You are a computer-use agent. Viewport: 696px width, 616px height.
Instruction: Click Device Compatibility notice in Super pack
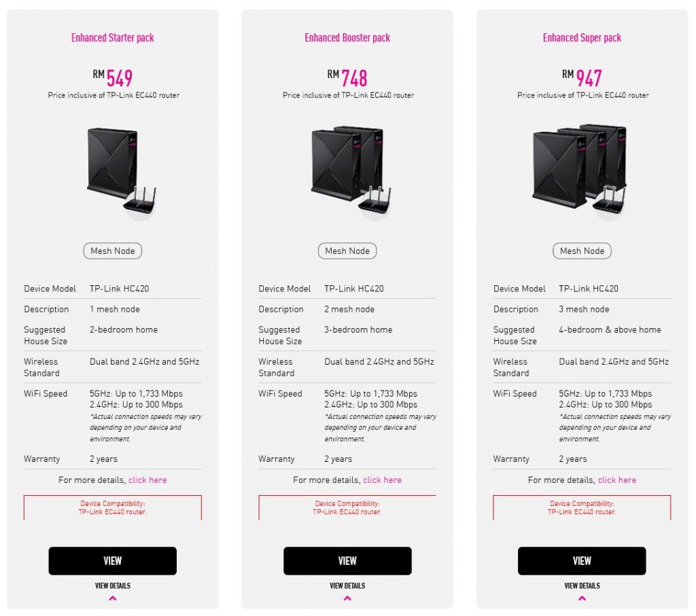pyautogui.click(x=582, y=508)
